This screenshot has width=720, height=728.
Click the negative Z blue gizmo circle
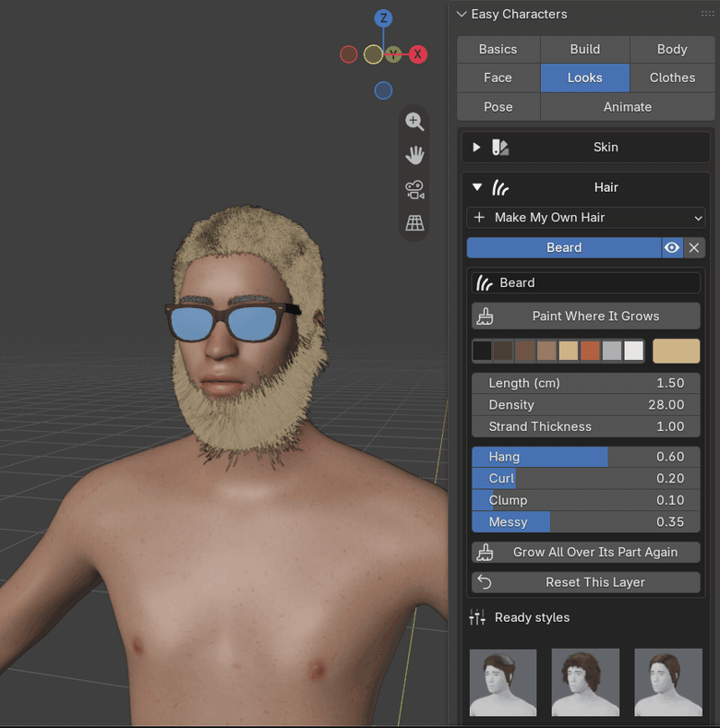[383, 90]
